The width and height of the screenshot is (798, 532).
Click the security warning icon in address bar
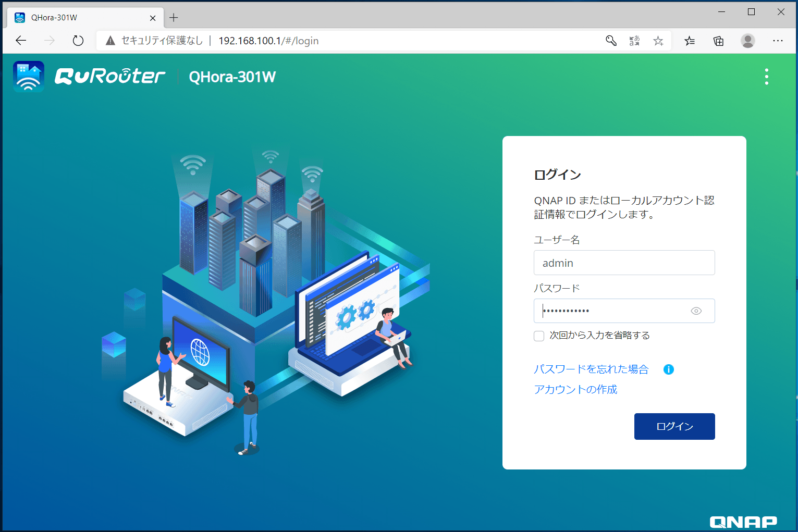tap(111, 41)
